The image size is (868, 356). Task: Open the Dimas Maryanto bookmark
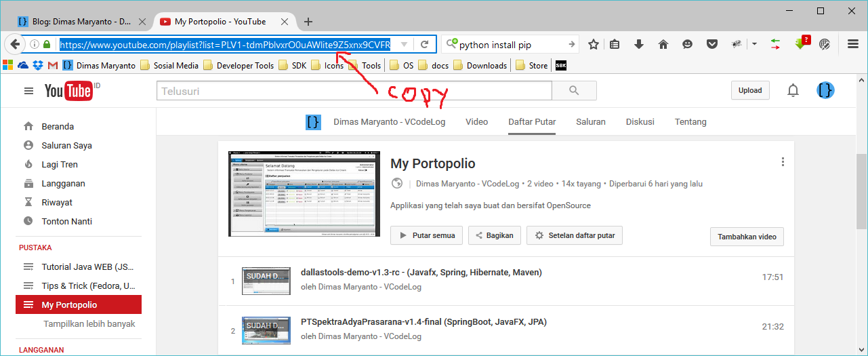100,65
